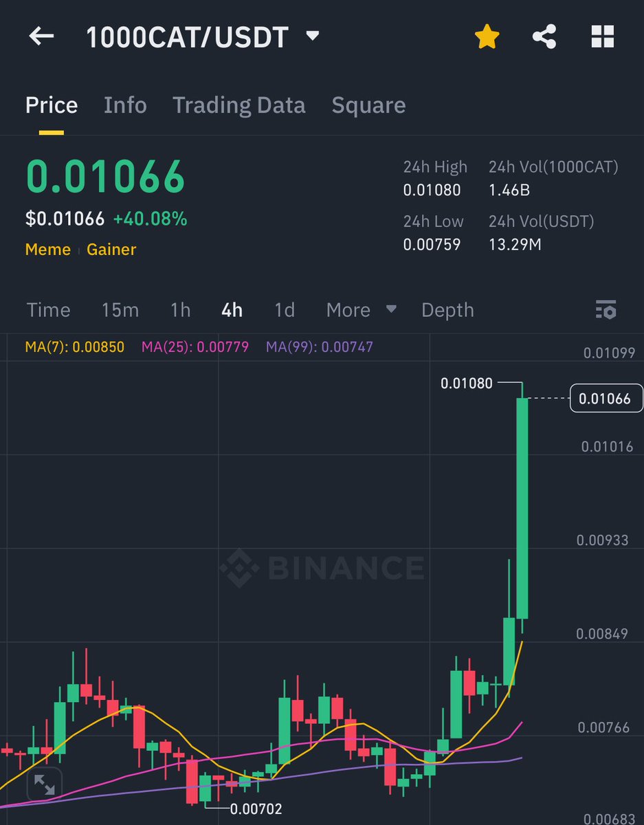Toggle the favorite star icon
This screenshot has height=825, width=644.
point(487,36)
